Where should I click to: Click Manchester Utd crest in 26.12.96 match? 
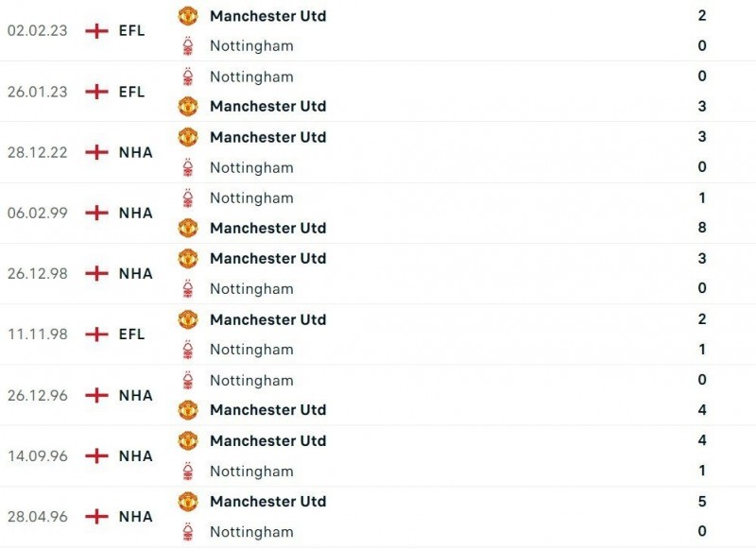tap(188, 410)
